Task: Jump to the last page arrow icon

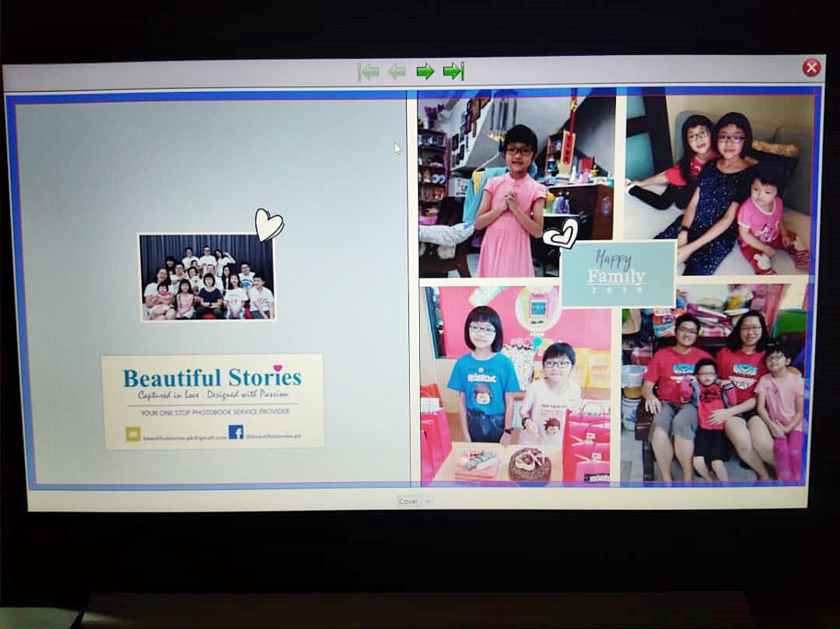Action: [x=455, y=71]
